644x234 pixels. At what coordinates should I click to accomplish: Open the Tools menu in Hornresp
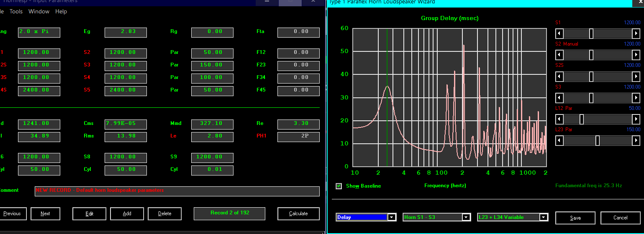[16, 11]
